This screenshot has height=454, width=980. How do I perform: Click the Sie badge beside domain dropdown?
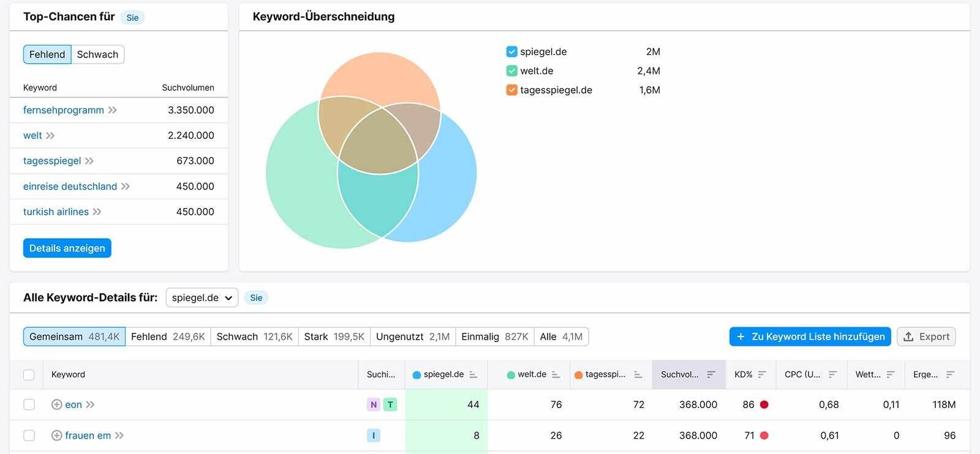256,298
